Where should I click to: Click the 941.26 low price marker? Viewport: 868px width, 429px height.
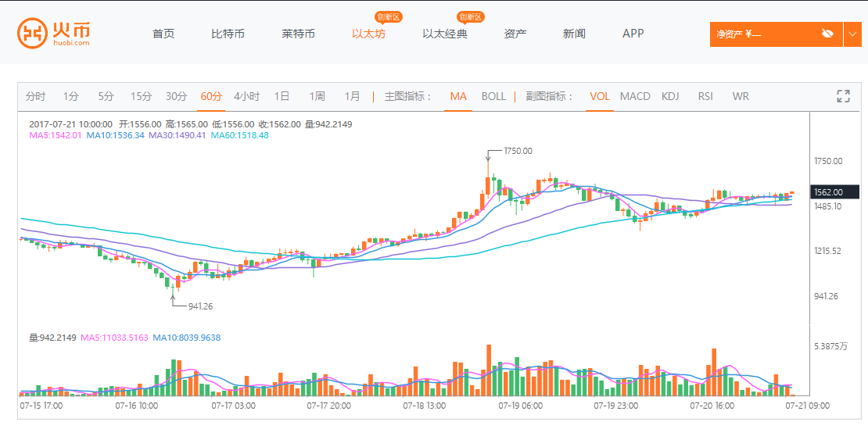pyautogui.click(x=200, y=306)
